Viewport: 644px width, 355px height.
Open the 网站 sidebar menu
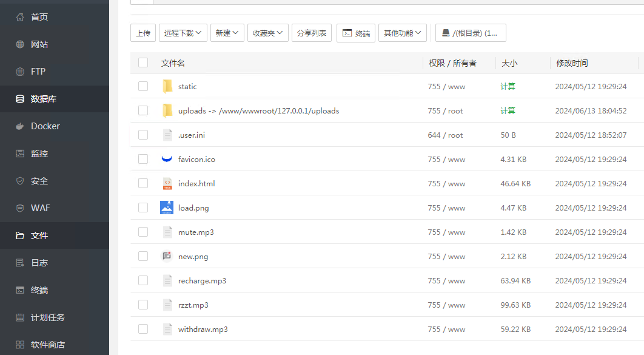click(x=39, y=44)
